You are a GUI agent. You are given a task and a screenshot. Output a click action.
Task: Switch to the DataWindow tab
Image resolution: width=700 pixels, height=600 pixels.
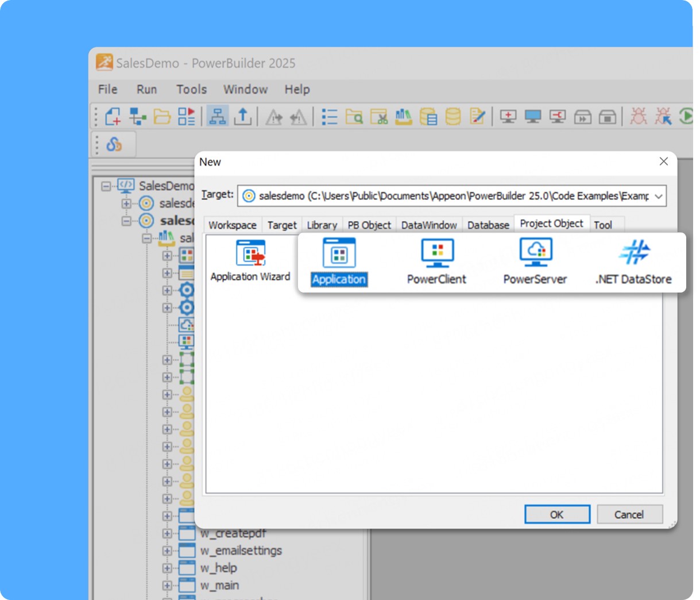pyautogui.click(x=429, y=225)
